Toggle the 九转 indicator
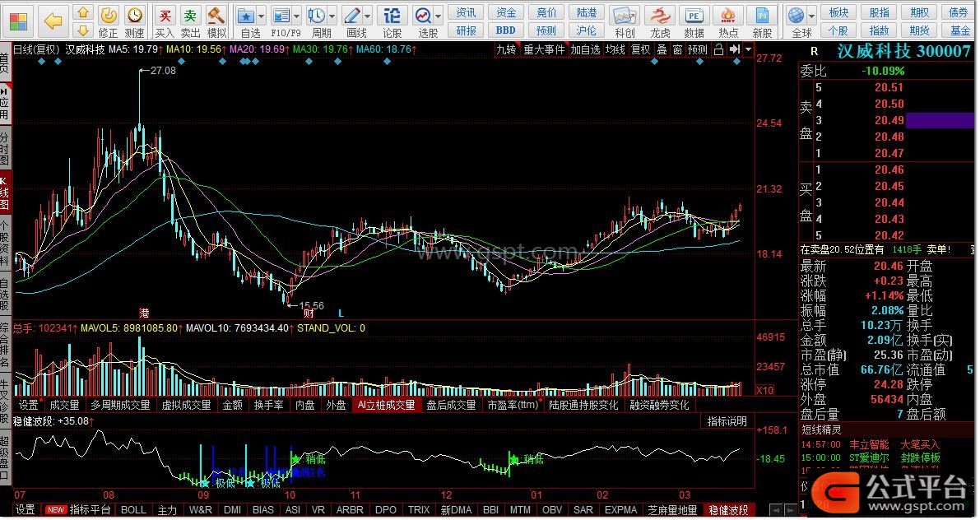Image resolution: width=980 pixels, height=520 pixels. click(506, 49)
